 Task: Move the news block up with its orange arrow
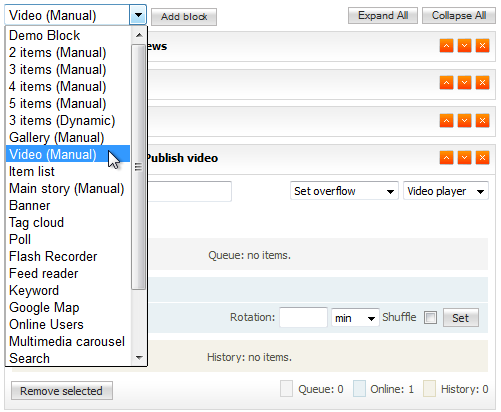point(446,46)
